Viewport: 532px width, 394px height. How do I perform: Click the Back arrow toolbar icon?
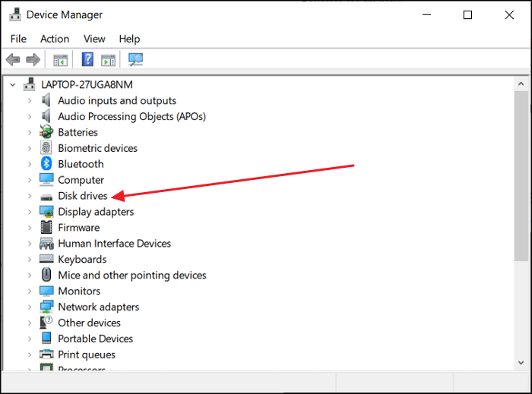click(13, 59)
